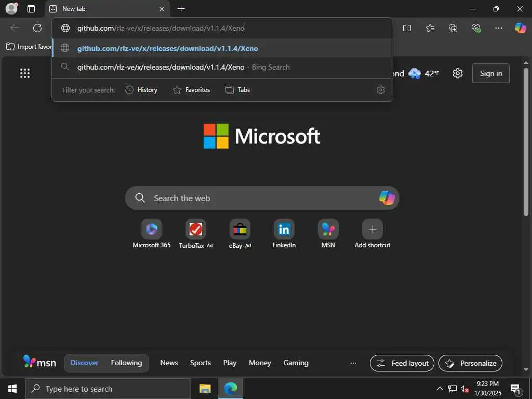Open a new tab with plus button
532x399 pixels.
[181, 9]
